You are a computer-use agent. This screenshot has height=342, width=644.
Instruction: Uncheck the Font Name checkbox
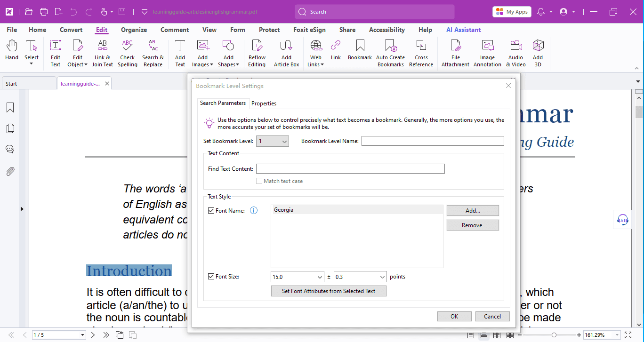[x=211, y=211]
